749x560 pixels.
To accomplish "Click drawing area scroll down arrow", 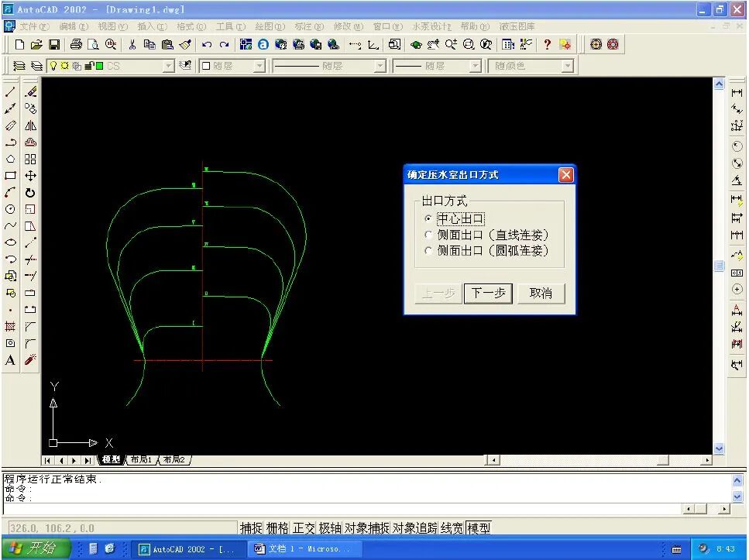I will click(x=719, y=448).
